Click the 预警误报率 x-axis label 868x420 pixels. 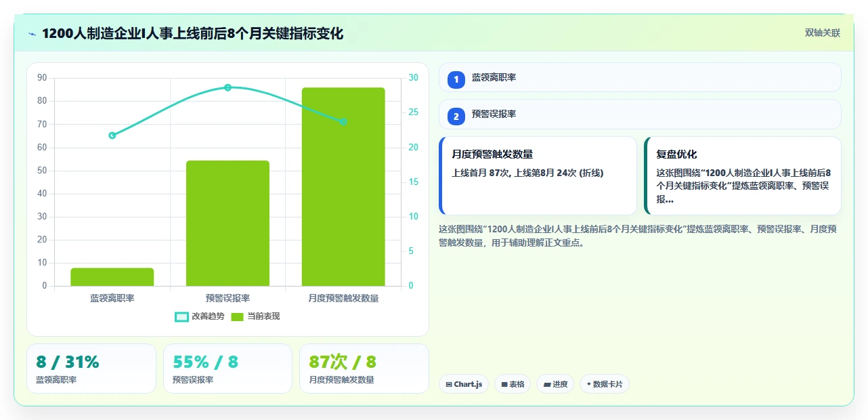point(227,298)
